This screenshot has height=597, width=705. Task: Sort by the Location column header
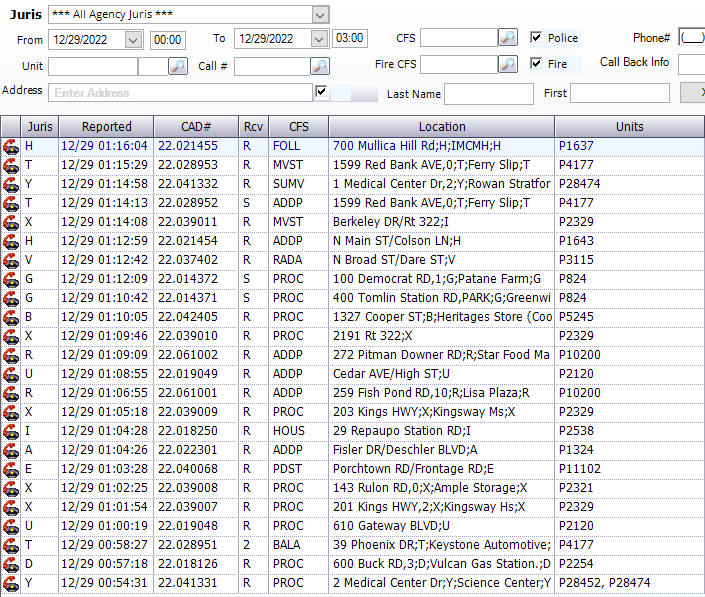coord(442,127)
